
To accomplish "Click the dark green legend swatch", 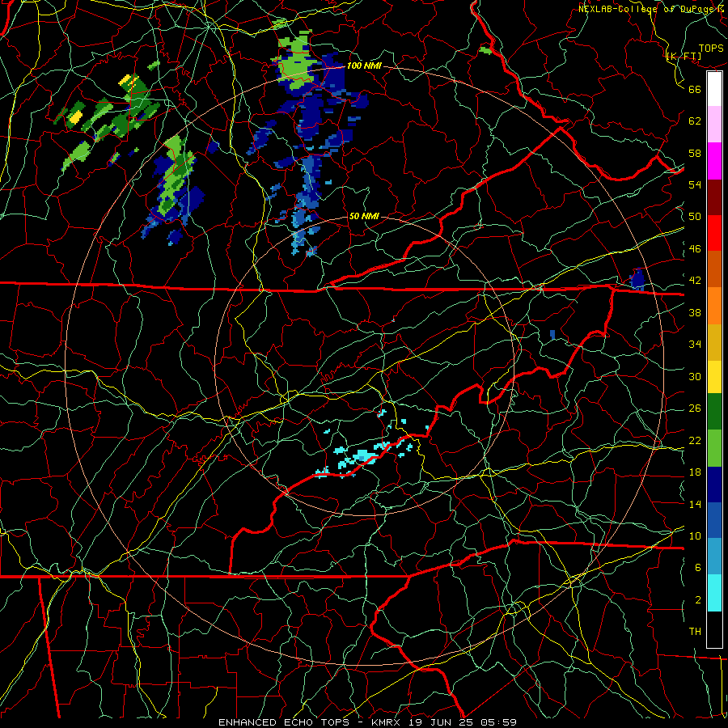I will [x=714, y=412].
